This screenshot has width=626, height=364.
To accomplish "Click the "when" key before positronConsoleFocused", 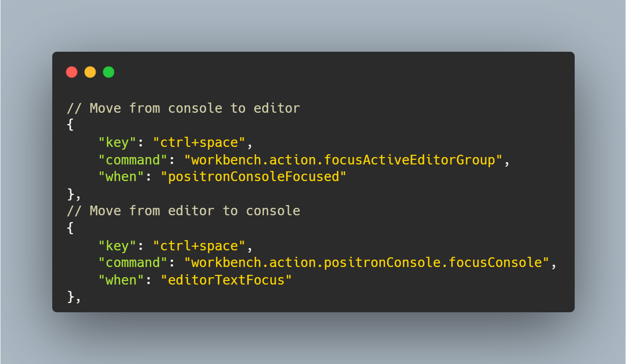I will (122, 177).
